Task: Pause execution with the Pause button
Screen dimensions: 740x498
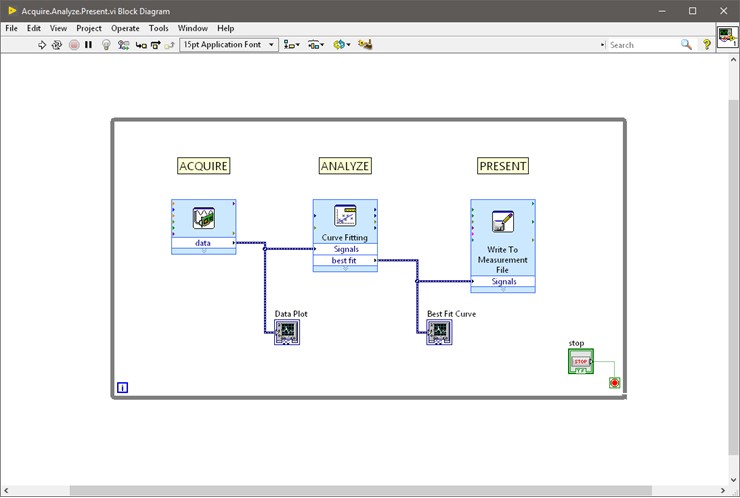Action: click(x=88, y=45)
